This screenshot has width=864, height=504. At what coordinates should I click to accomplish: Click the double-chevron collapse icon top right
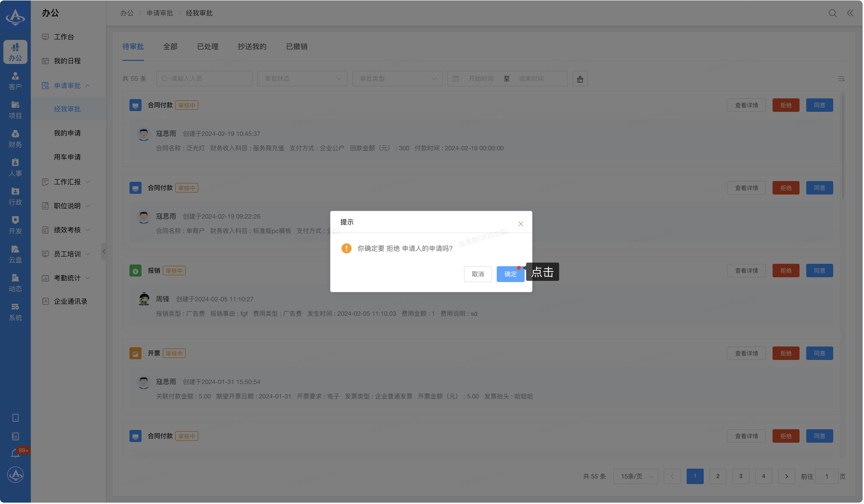tap(850, 13)
